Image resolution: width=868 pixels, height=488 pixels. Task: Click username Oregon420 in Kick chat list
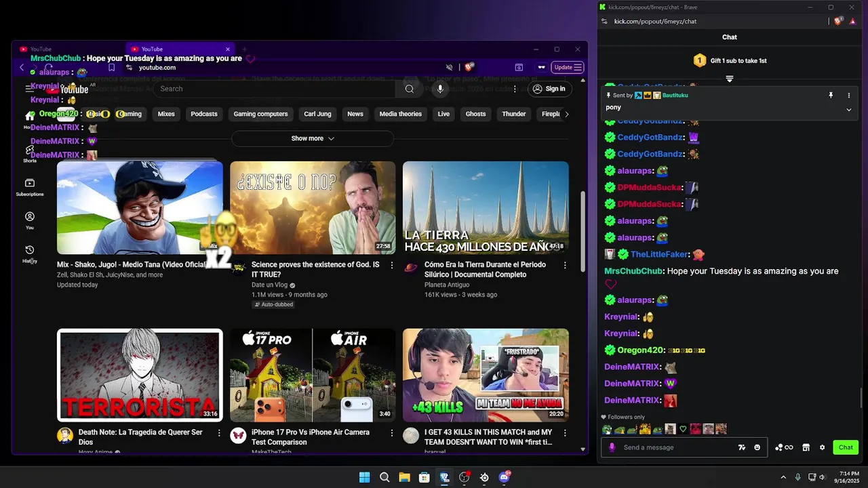(x=640, y=350)
